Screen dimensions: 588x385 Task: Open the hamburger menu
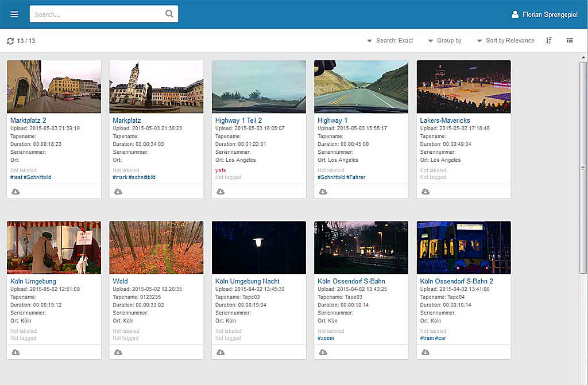point(14,14)
